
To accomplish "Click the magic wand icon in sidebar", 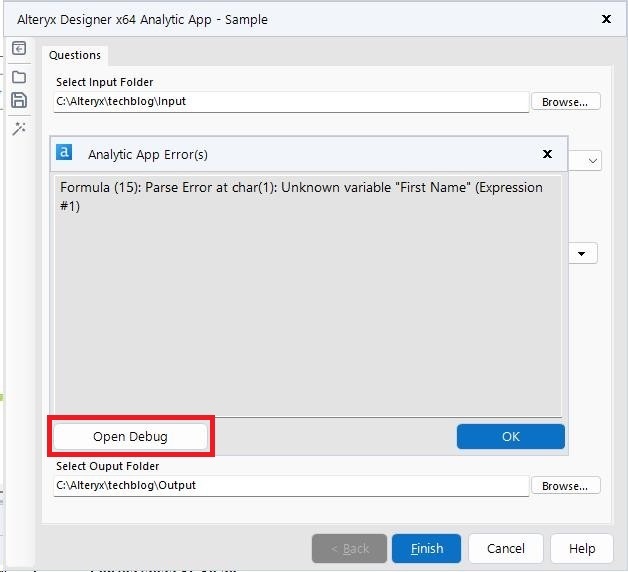I will [x=18, y=128].
